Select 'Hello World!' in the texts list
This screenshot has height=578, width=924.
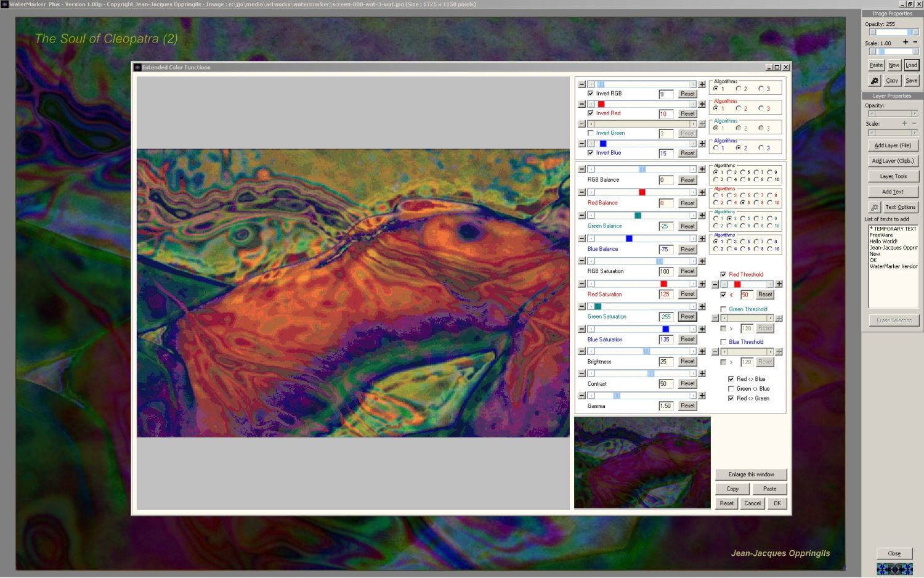click(883, 242)
